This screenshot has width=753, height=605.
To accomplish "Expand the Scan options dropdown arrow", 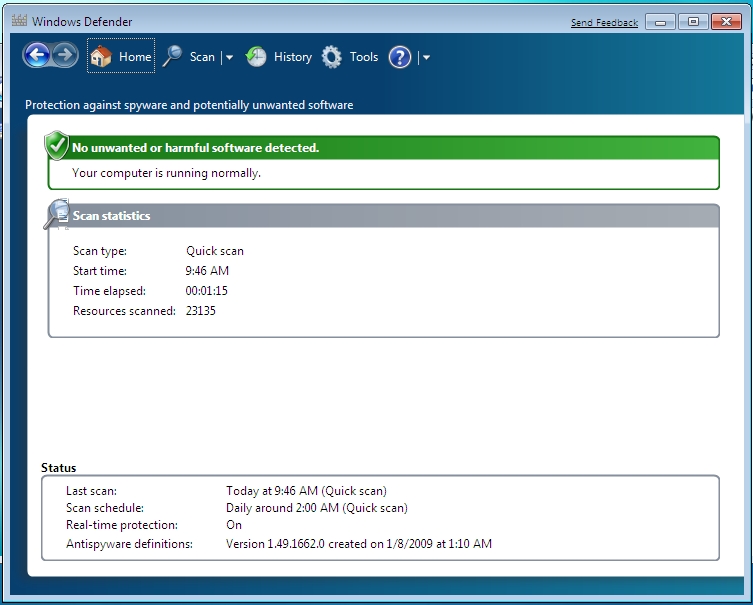I will click(x=230, y=57).
